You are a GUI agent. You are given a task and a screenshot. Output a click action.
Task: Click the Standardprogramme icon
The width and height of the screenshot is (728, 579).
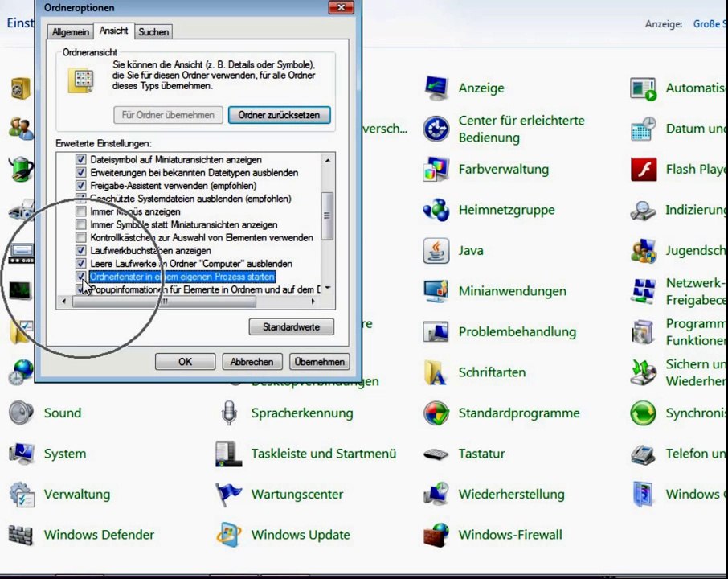[x=436, y=413]
